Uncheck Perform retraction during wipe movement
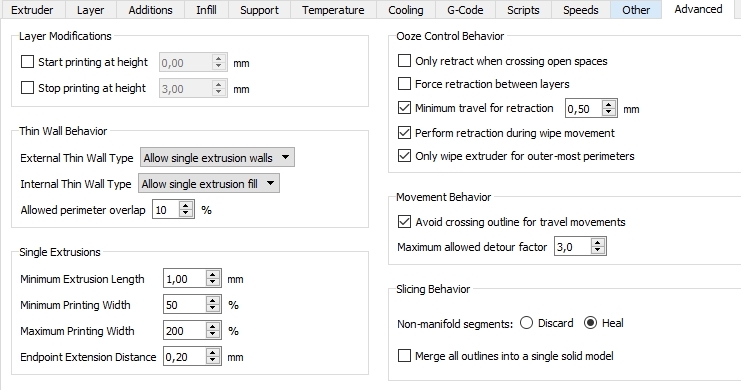This screenshot has width=741, height=390. [404, 133]
